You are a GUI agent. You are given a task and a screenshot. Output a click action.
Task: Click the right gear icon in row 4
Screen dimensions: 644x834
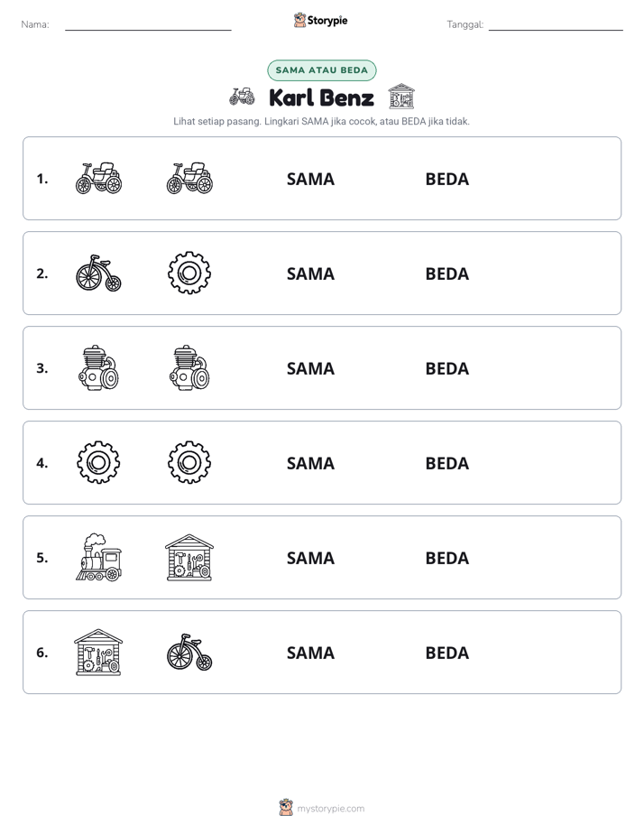(189, 462)
